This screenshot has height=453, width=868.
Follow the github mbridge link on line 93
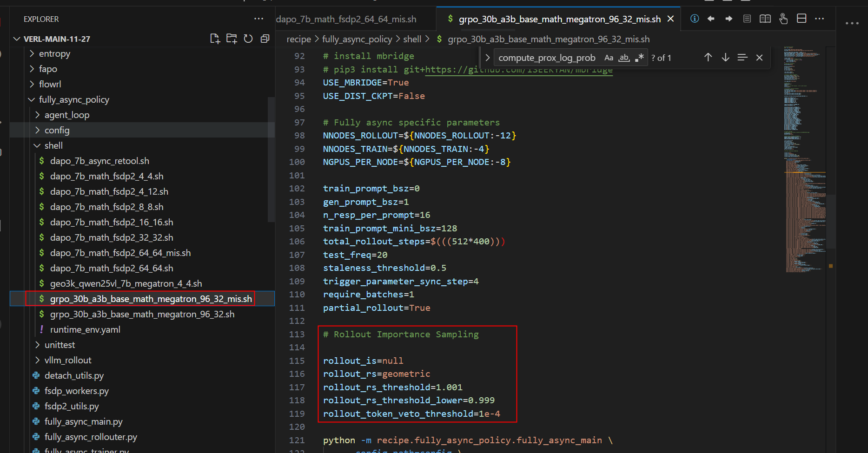click(518, 70)
